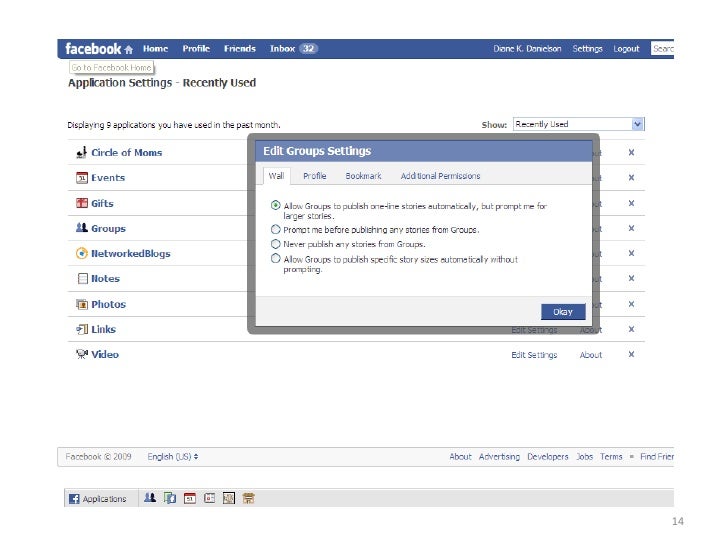728x546 pixels.
Task: Select 'Never publish any stories from Groups'
Action: (x=275, y=244)
